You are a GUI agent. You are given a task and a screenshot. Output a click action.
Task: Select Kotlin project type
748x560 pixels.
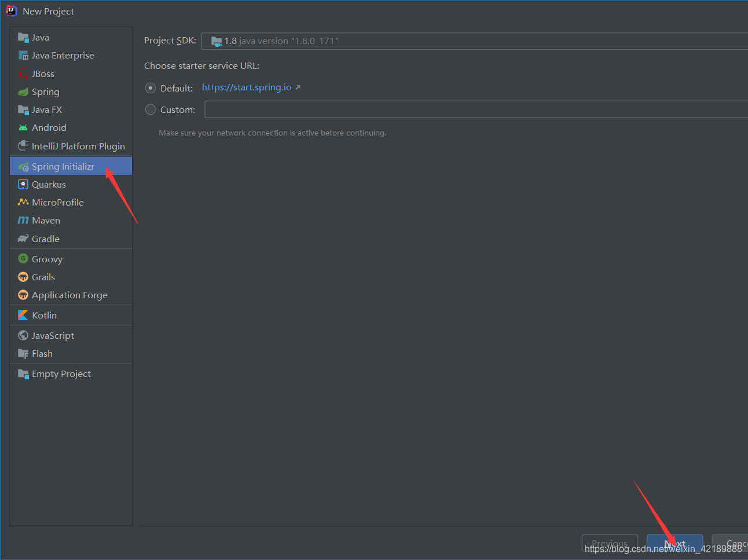pyautogui.click(x=71, y=315)
